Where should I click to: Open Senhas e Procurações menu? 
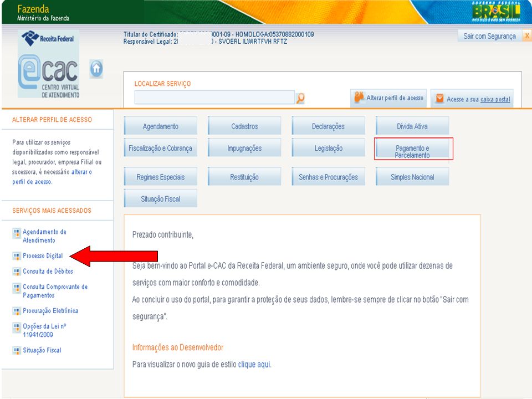329,177
